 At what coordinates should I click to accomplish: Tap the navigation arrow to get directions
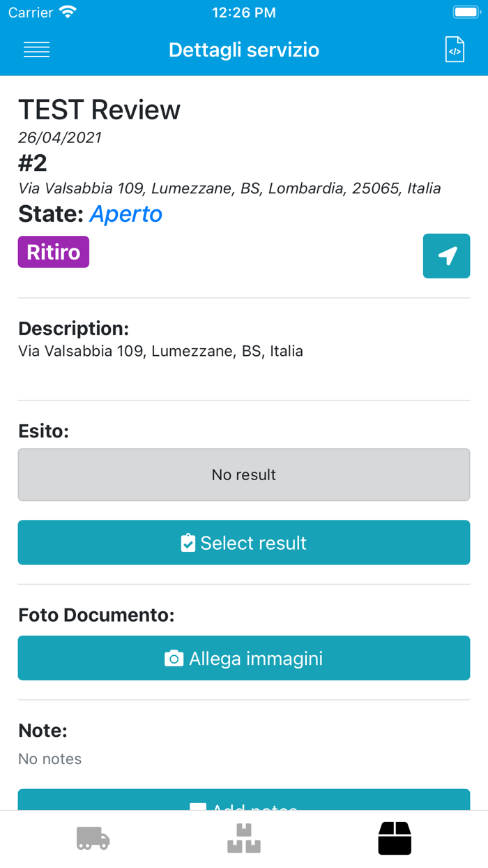tap(446, 255)
